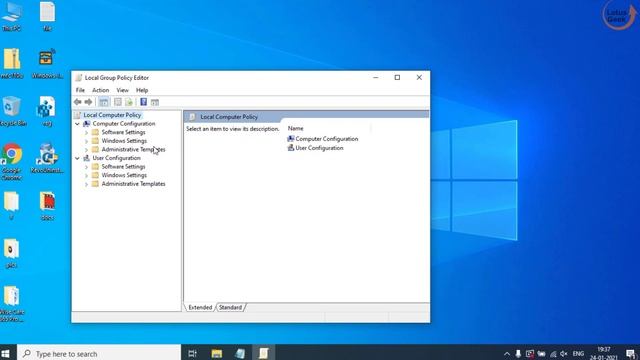Select Administrative Templates label under User Configuration
The image size is (640, 360).
[133, 184]
